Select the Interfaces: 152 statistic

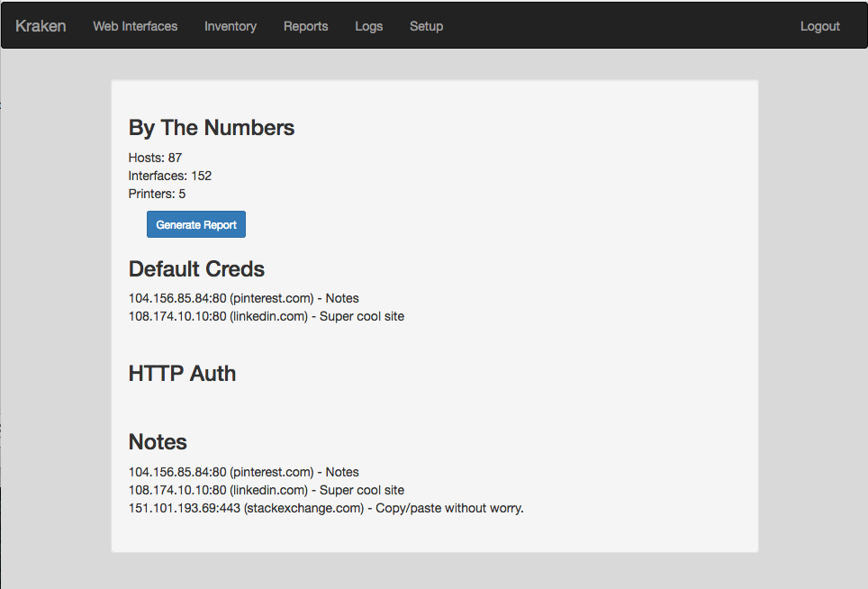pyautogui.click(x=170, y=176)
